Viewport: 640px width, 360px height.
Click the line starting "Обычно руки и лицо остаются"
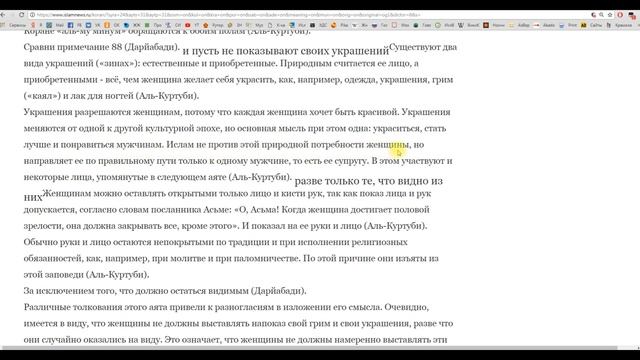pos(216,242)
